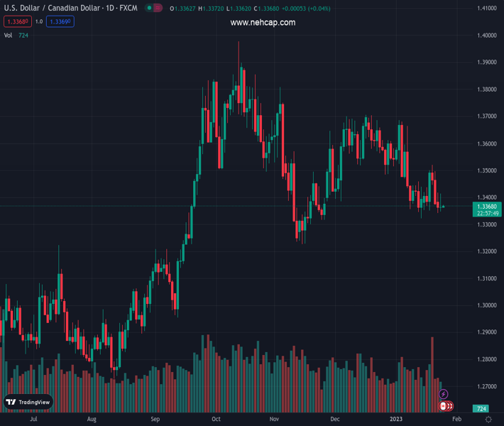
Task: Click the Vol indicator label
Action: 8,35
